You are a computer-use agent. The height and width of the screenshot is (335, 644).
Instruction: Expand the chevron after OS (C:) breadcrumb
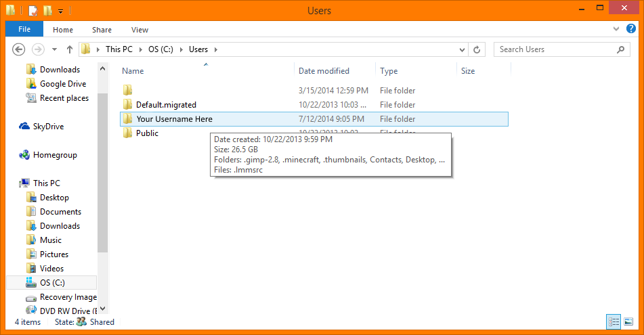point(181,49)
